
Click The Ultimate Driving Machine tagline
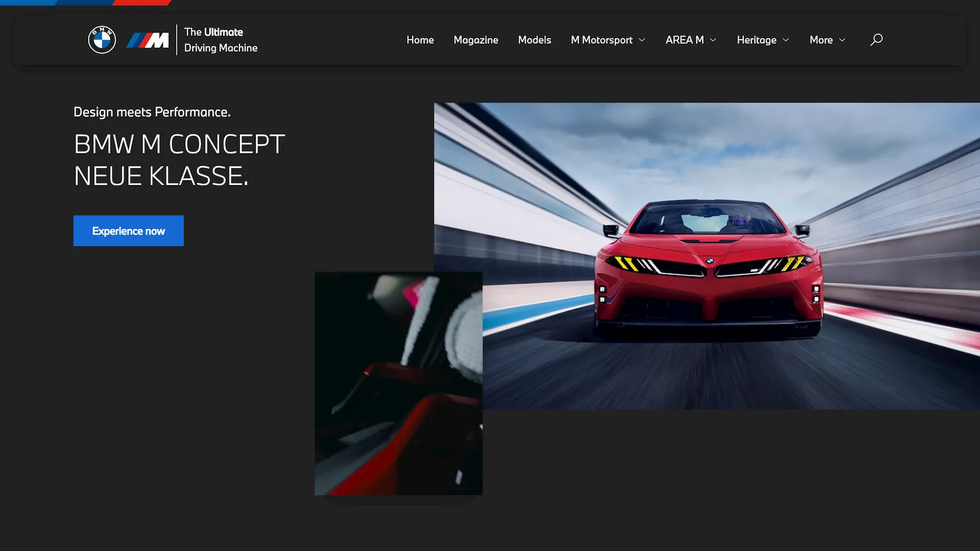tap(221, 40)
